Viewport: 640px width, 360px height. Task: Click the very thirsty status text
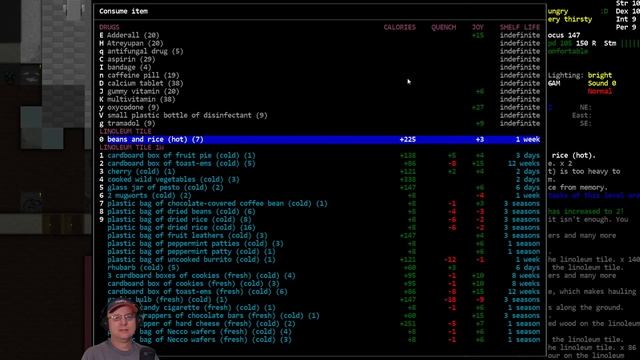(570, 19)
